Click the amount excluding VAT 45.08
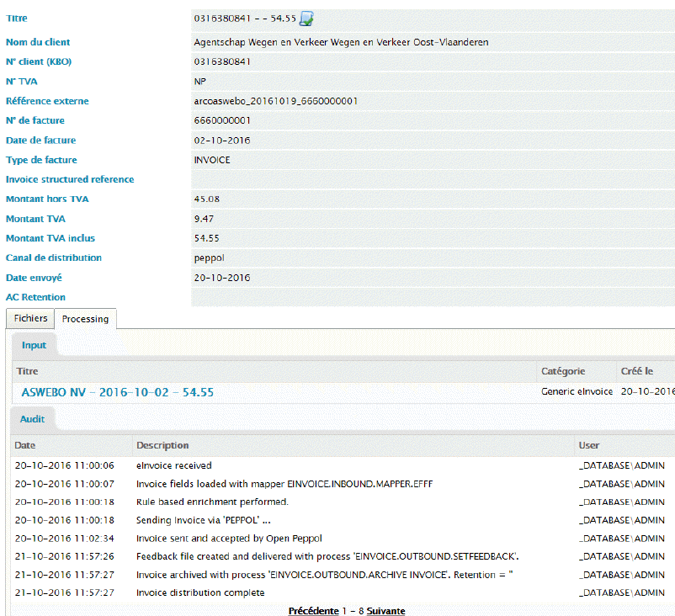 click(x=207, y=199)
